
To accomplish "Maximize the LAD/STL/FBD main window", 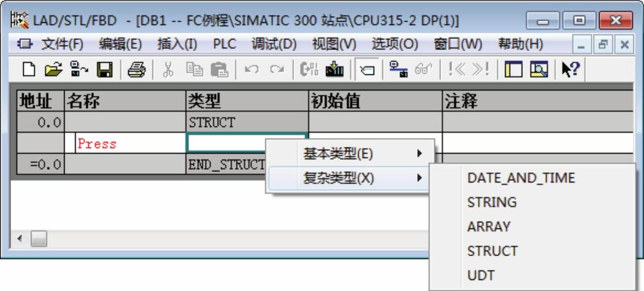I will pos(579,21).
